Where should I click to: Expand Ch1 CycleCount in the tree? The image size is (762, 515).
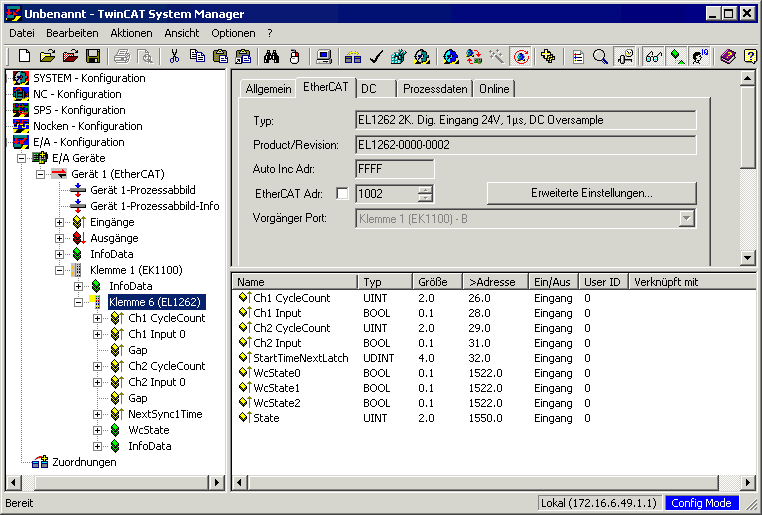97,318
